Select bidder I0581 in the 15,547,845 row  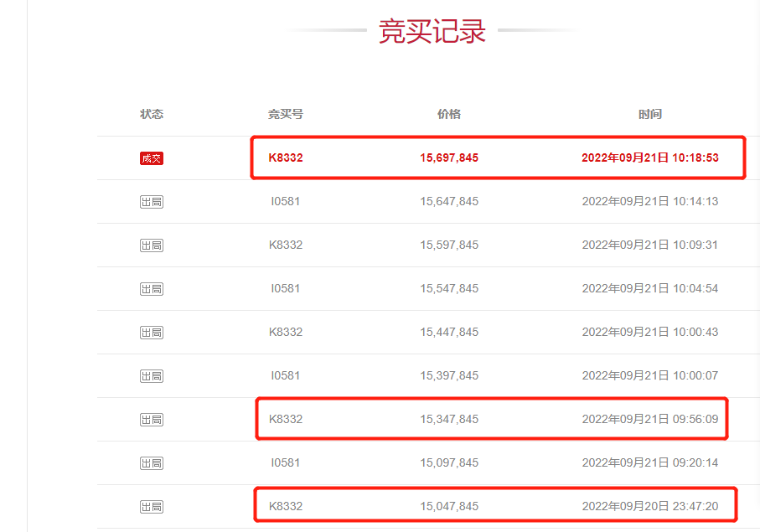tap(286, 289)
